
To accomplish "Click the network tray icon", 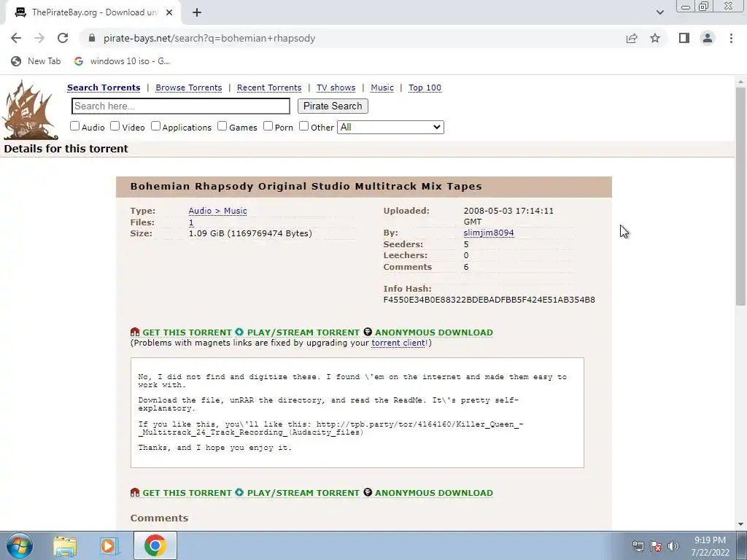I will [638, 545].
